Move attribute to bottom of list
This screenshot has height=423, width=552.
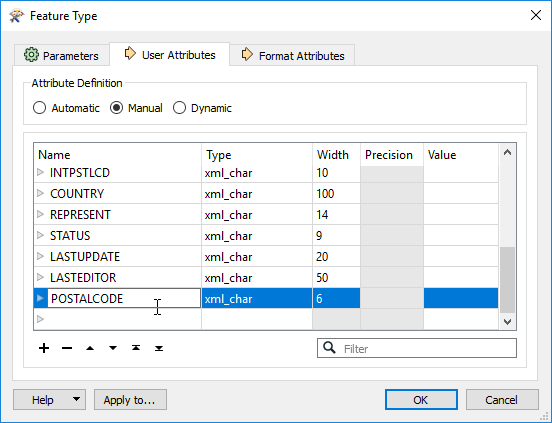pyautogui.click(x=159, y=348)
